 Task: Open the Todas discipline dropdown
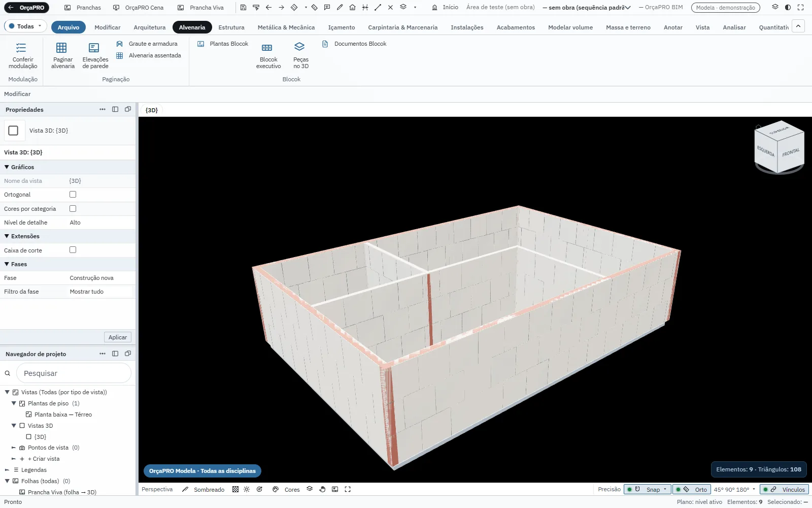[x=25, y=26]
